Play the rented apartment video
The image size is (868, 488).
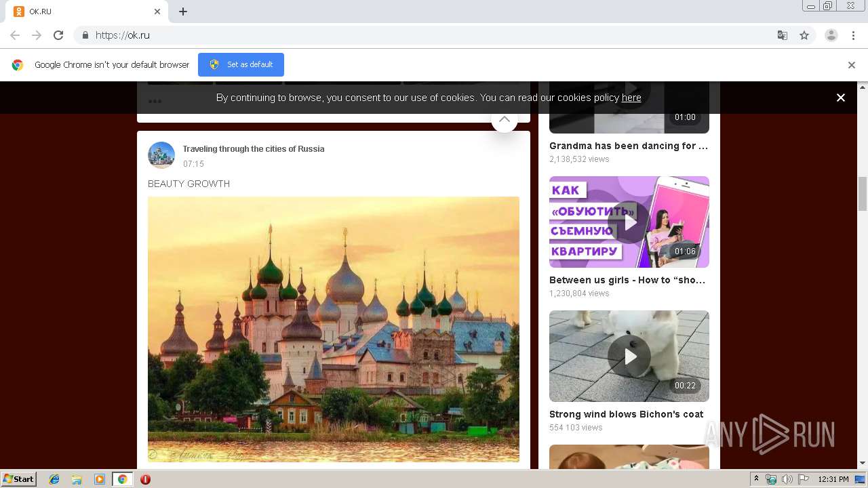pyautogui.click(x=629, y=222)
